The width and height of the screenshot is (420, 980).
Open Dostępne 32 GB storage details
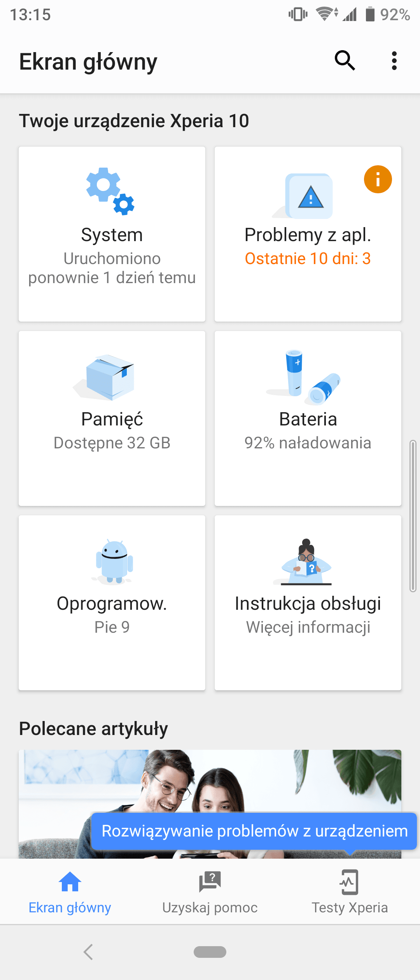coord(112,443)
